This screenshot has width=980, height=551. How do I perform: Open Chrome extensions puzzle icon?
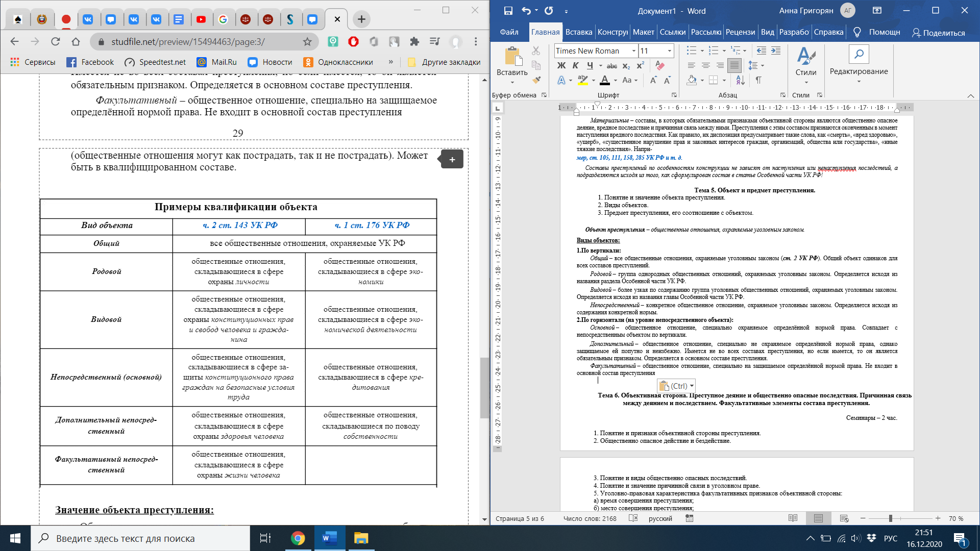tap(414, 42)
